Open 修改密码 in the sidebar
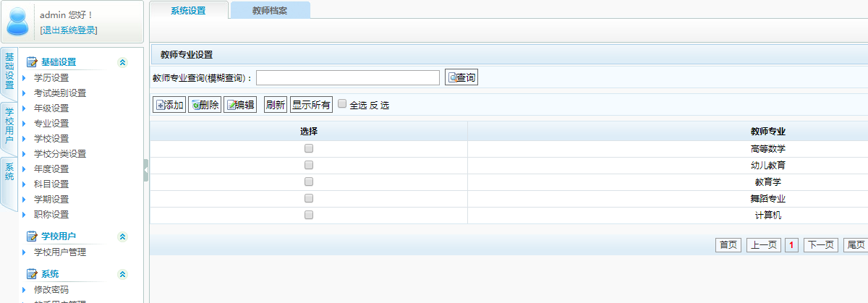The image size is (868, 303). pos(51,290)
